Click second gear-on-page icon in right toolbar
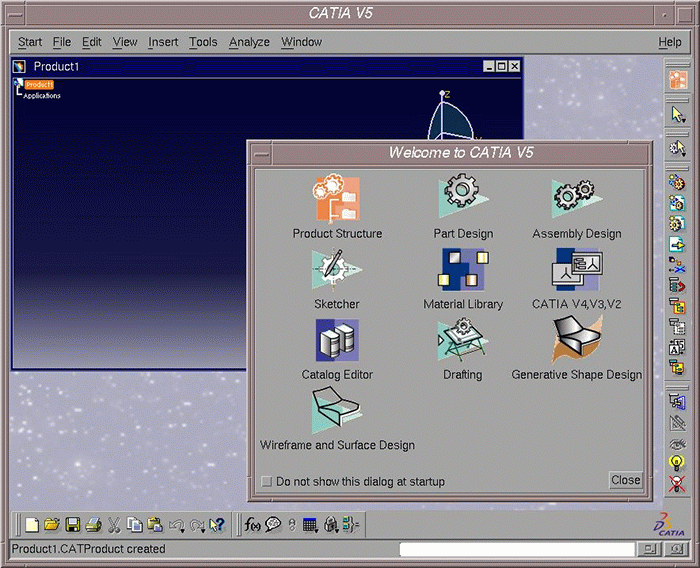700x568 pixels. pos(677,203)
